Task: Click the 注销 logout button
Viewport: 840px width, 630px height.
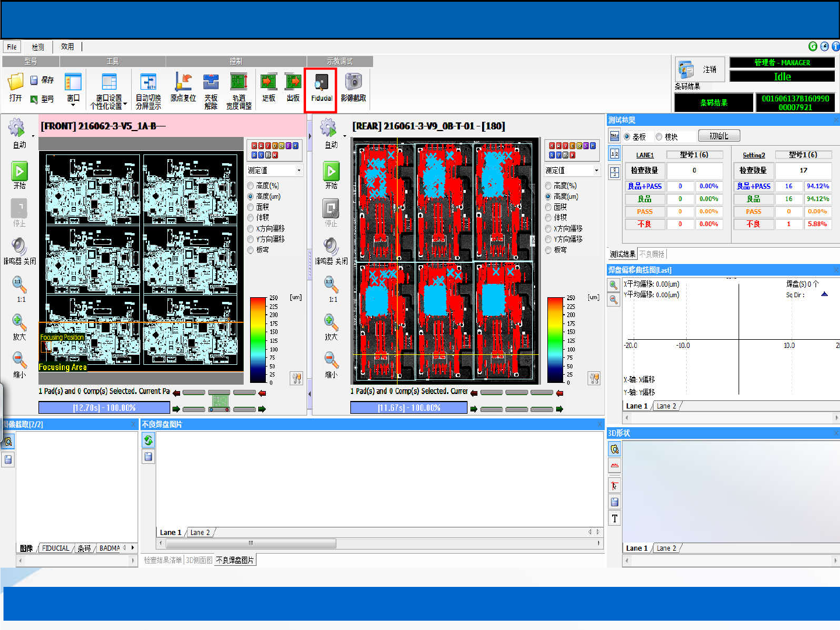Action: [x=700, y=70]
